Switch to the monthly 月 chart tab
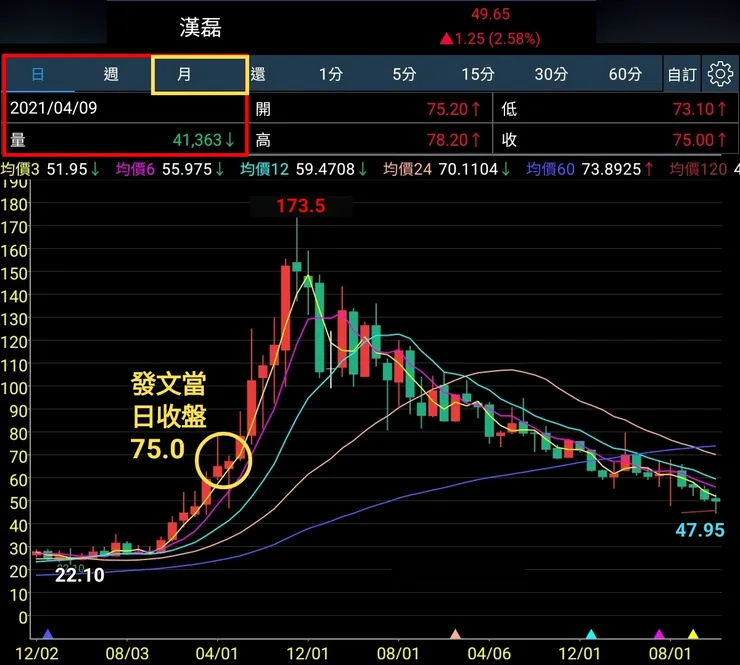This screenshot has width=740, height=665. point(184,74)
